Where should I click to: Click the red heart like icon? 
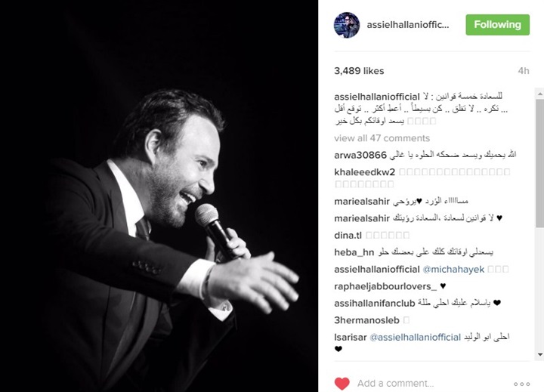(x=342, y=384)
